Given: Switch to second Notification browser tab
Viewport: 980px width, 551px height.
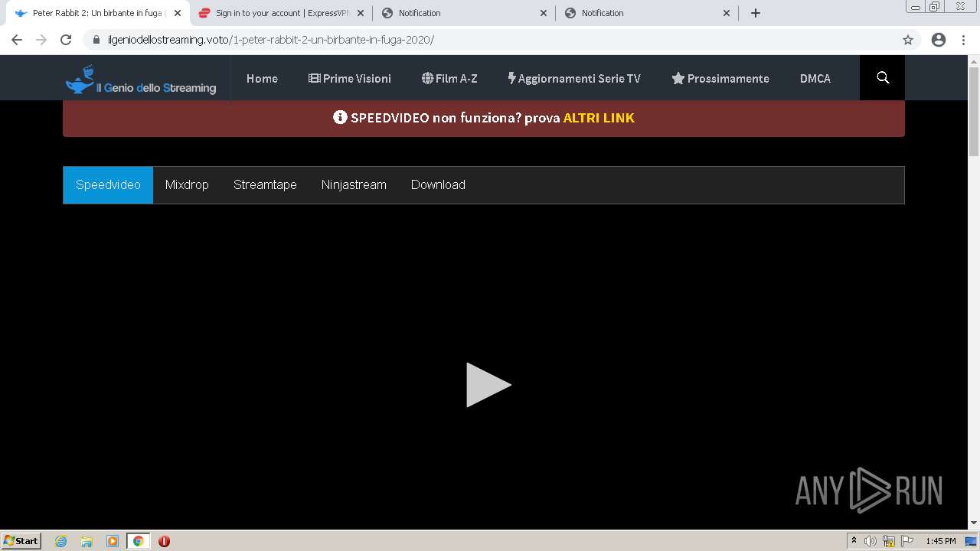Looking at the screenshot, I should pyautogui.click(x=648, y=13).
